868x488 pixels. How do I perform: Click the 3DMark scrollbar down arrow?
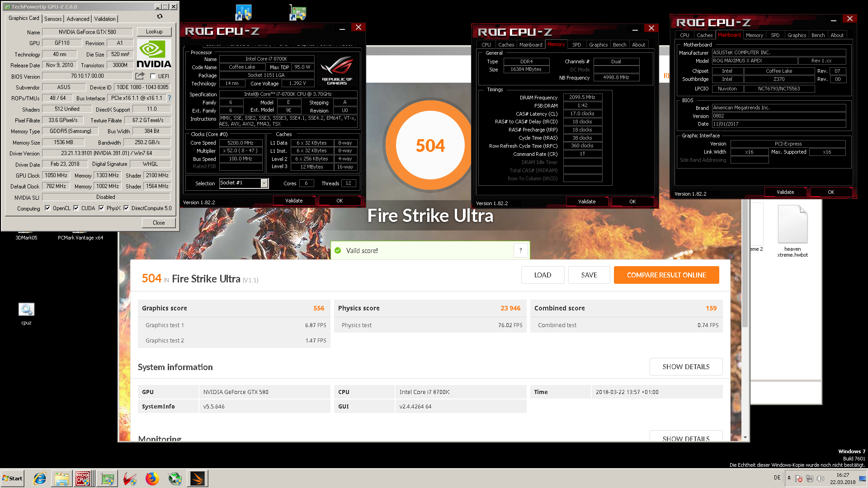pos(745,437)
